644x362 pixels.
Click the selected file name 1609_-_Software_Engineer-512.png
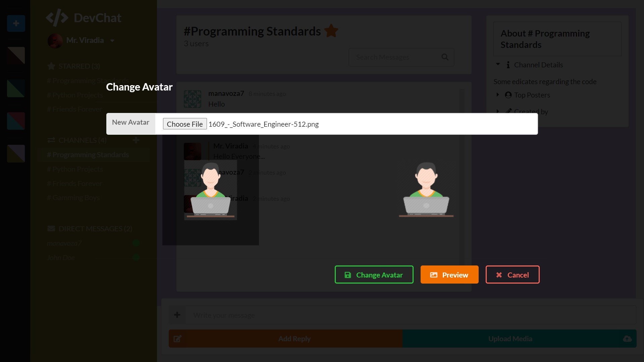click(264, 124)
